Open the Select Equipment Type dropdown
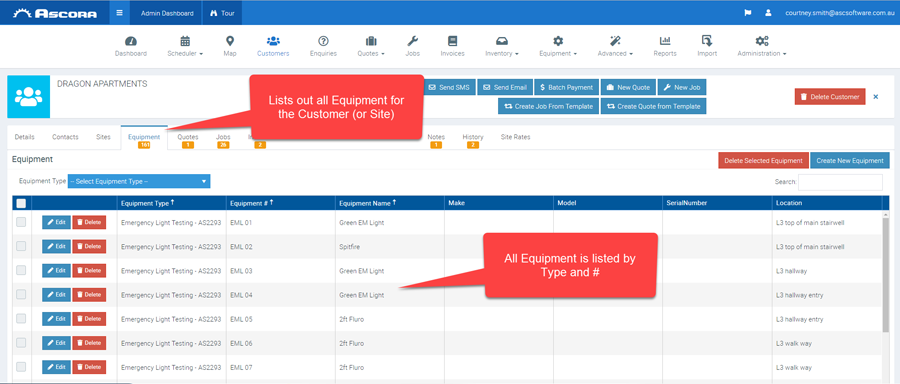 click(139, 181)
